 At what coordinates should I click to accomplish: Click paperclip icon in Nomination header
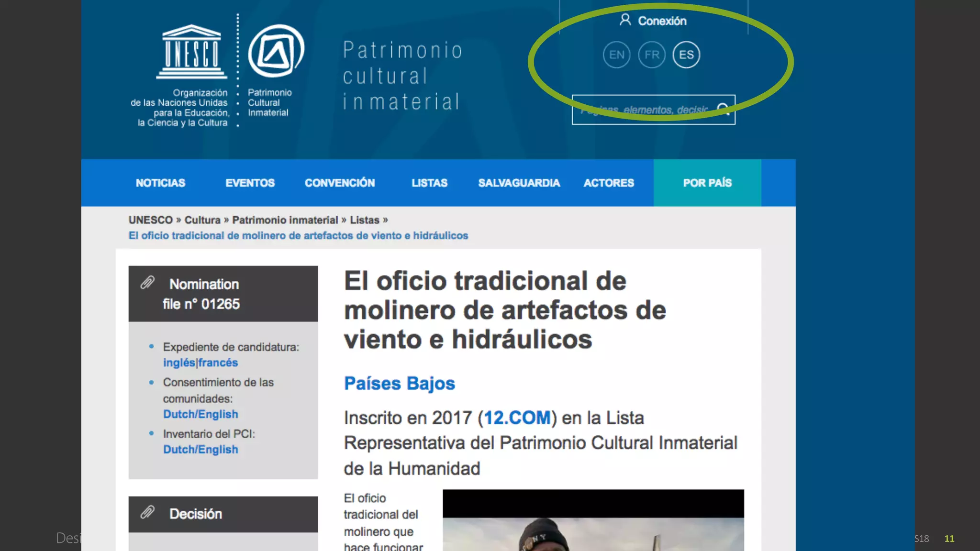pos(147,283)
